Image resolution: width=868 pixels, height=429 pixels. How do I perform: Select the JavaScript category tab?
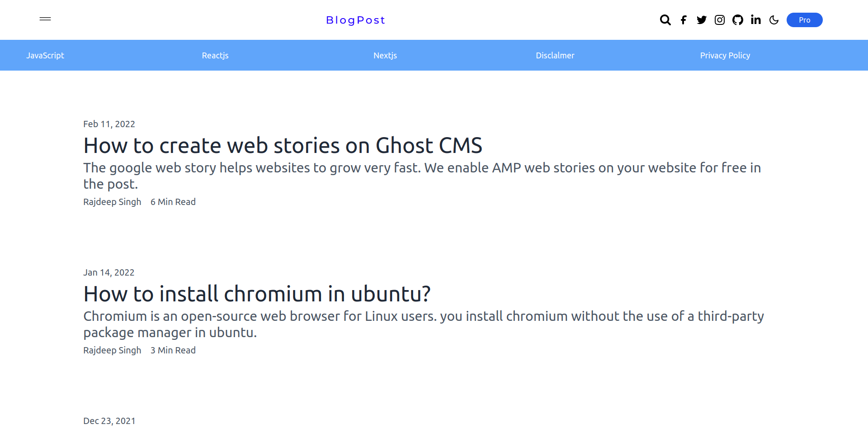coord(45,55)
